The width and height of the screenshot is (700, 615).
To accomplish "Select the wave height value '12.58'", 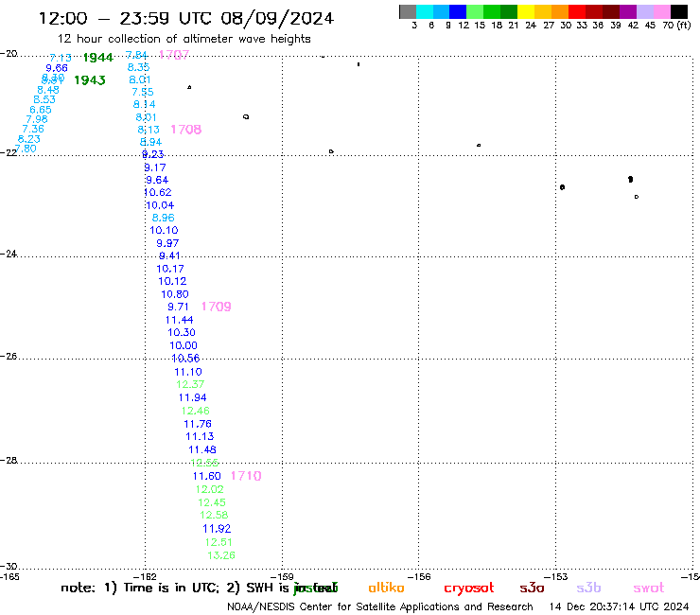I will pyautogui.click(x=214, y=515).
